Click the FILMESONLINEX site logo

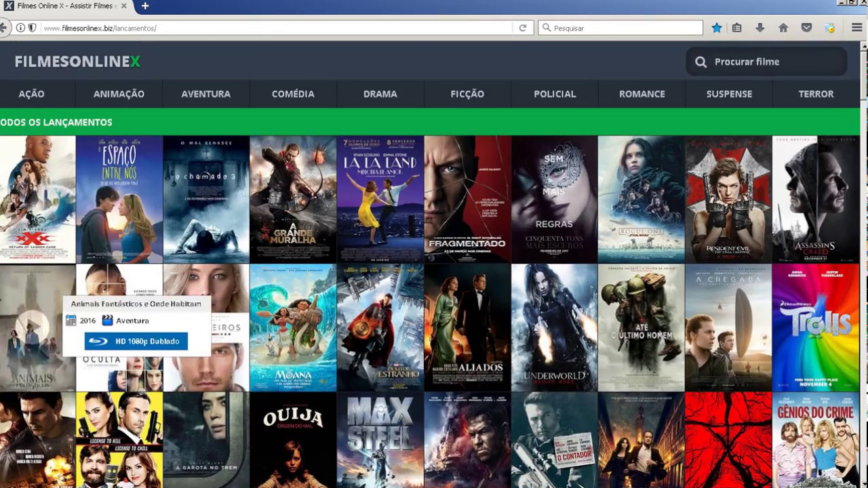click(77, 62)
